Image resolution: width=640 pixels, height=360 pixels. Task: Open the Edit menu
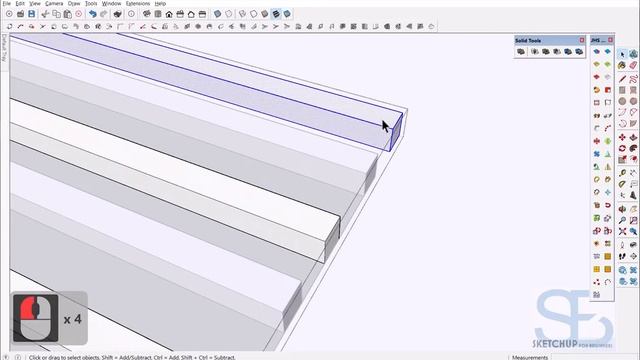20,3
